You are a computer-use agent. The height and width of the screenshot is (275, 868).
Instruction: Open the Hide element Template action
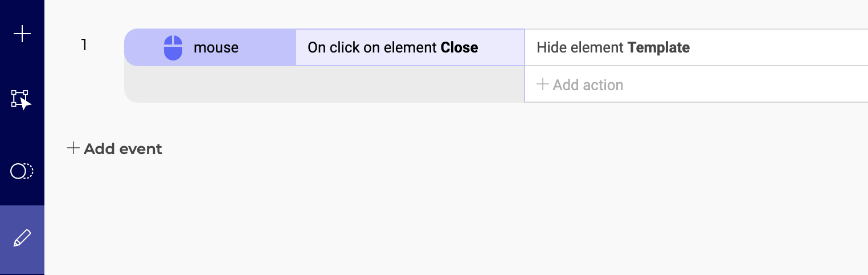(x=697, y=47)
